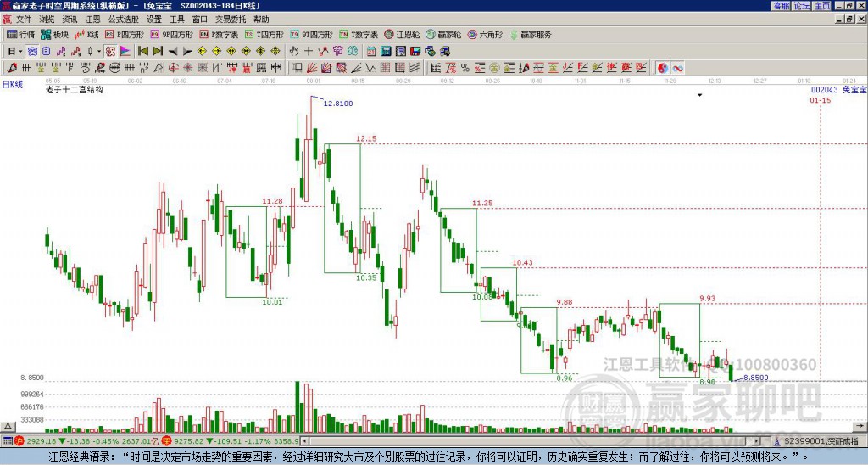
Task: Open the 公式选股 menu
Action: [x=124, y=20]
